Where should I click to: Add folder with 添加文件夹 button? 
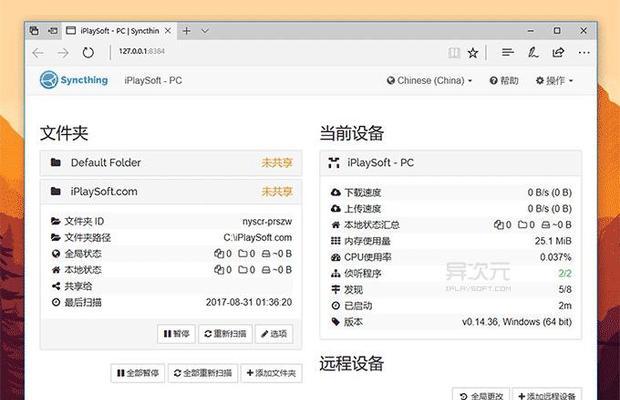tap(271, 373)
